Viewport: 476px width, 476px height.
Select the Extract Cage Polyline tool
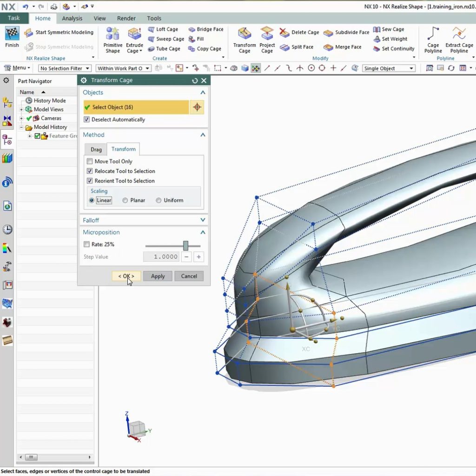pos(459,40)
